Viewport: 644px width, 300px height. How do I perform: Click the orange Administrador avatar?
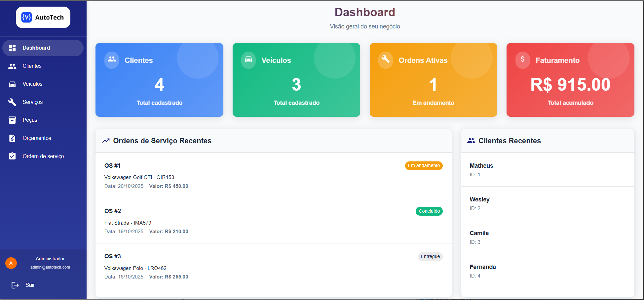tap(11, 263)
